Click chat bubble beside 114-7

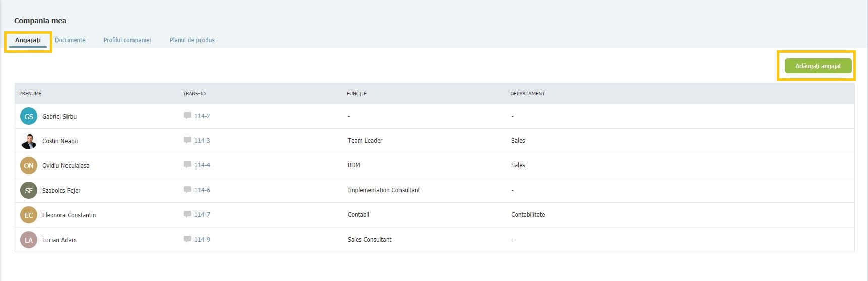(x=187, y=214)
